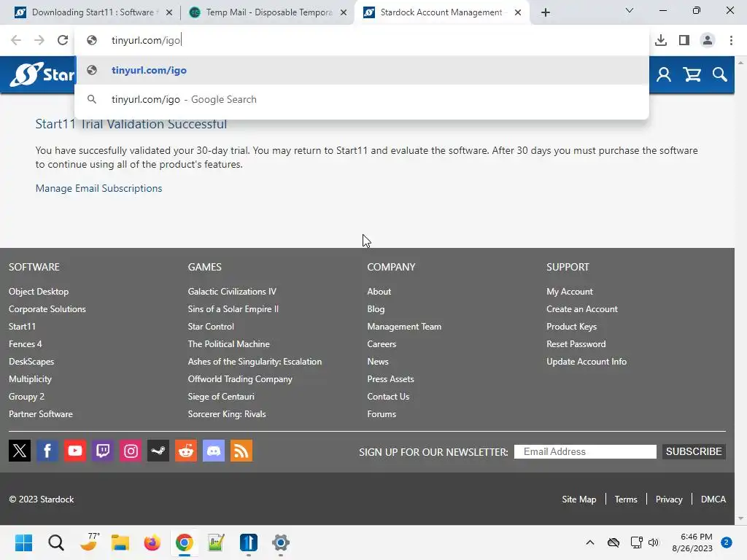Open the taskbar clock and date

pos(692,542)
